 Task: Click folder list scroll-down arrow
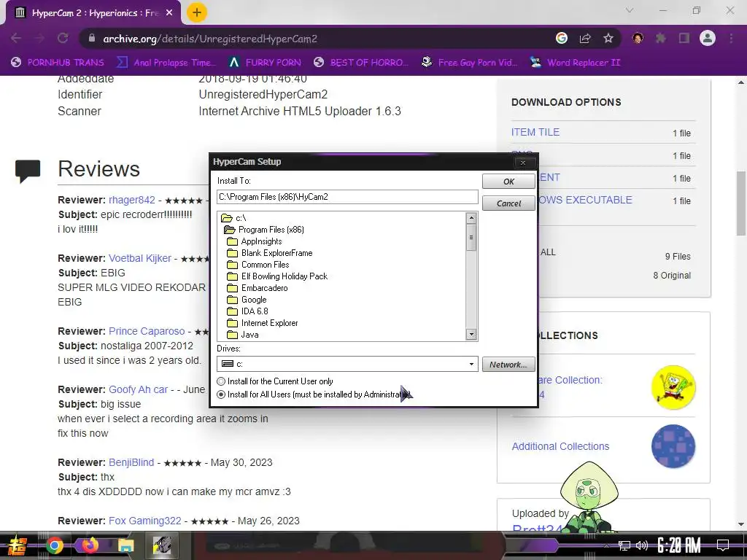(471, 334)
